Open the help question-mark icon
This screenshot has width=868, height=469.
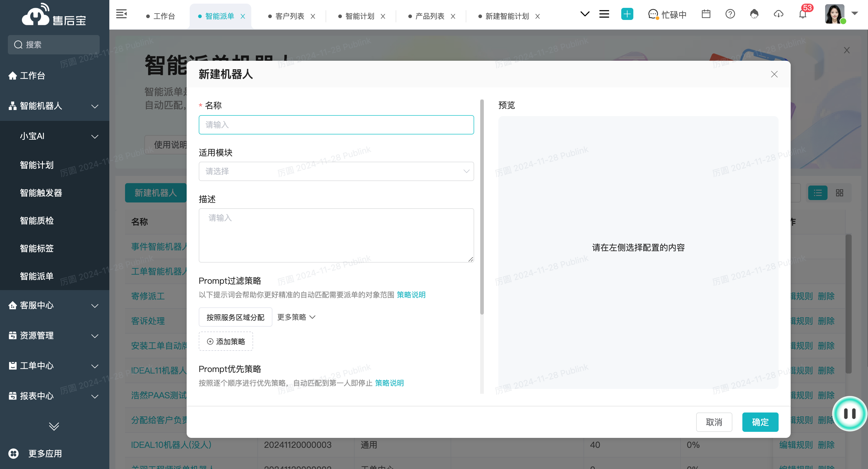pyautogui.click(x=730, y=14)
